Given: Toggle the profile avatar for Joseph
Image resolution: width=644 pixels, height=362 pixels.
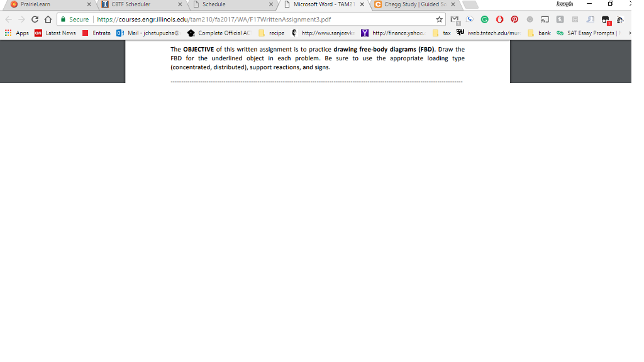Looking at the screenshot, I should tap(564, 4).
